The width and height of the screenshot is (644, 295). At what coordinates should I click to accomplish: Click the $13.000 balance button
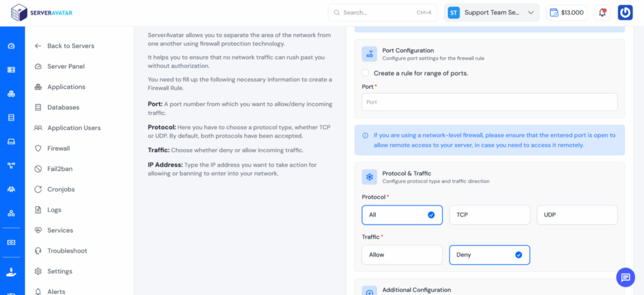(566, 13)
